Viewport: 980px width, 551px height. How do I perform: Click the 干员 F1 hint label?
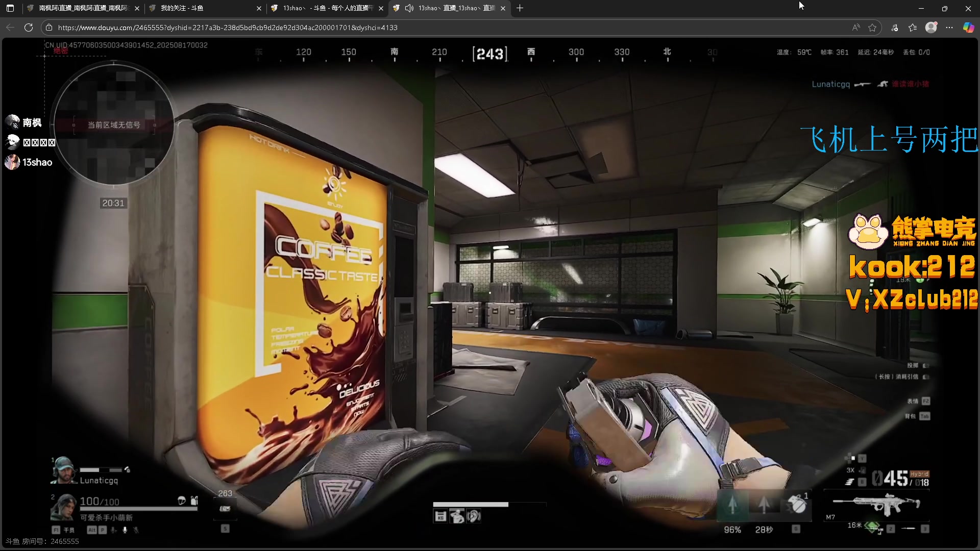[x=63, y=530]
